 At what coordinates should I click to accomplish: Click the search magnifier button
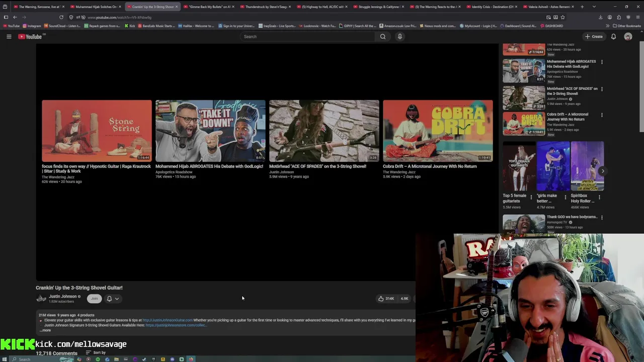[x=383, y=37]
